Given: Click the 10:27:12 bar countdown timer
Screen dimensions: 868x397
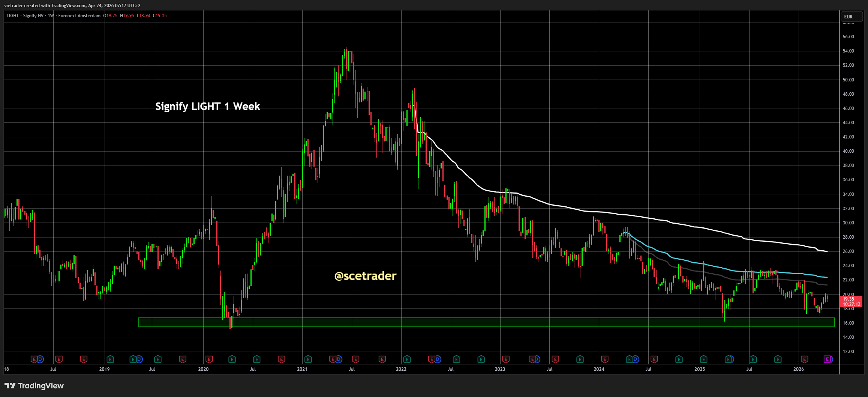Looking at the screenshot, I should click(x=852, y=304).
